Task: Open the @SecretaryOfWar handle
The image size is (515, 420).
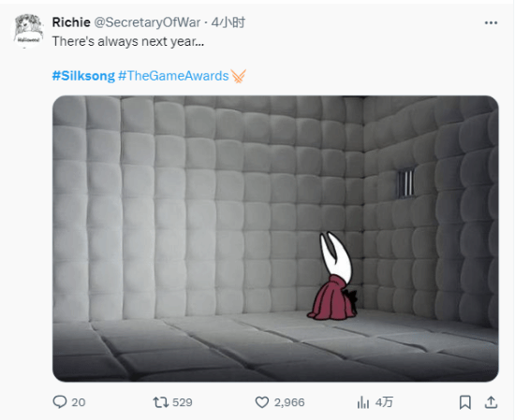Action: pyautogui.click(x=147, y=22)
